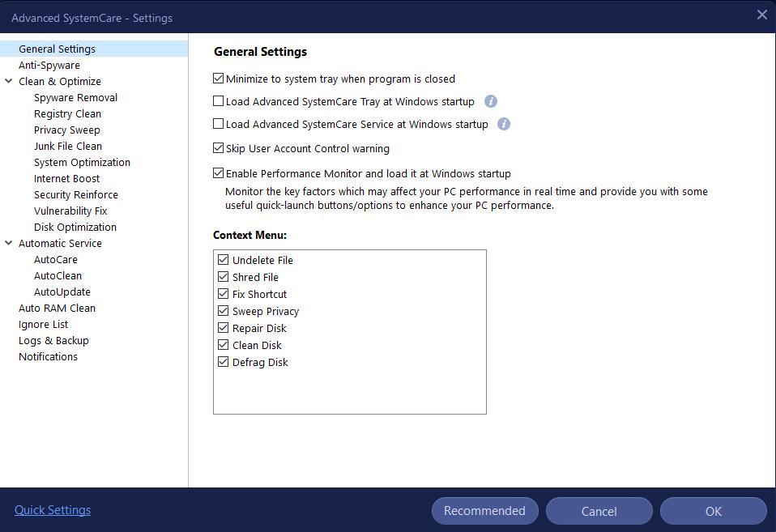
Task: Click the Cancel button
Action: (x=599, y=511)
